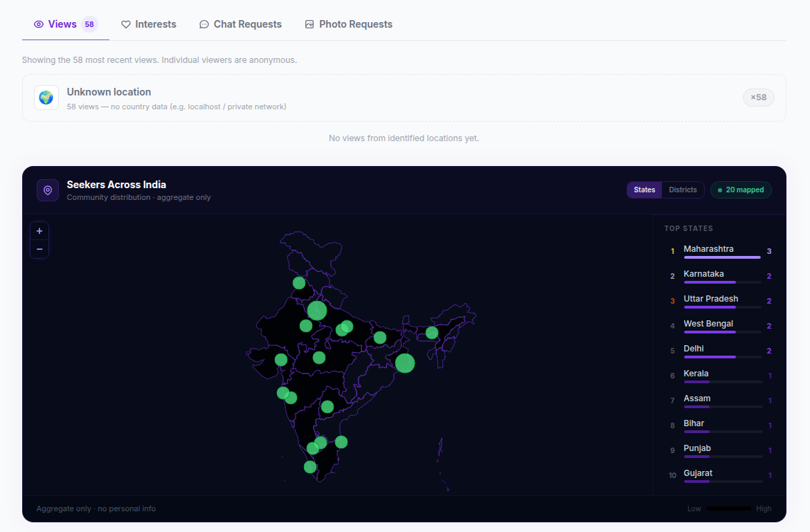Screen dimensions: 810x532
Task: Click the 'No views from identified locations yet.' text
Action: (404, 138)
